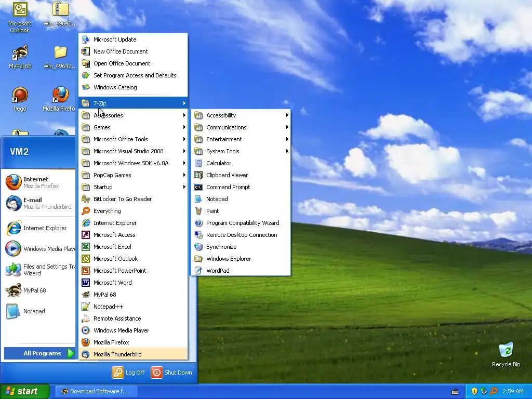Click the Microsoft Excel icon
Screen dimensions: 532x399
pos(86,247)
